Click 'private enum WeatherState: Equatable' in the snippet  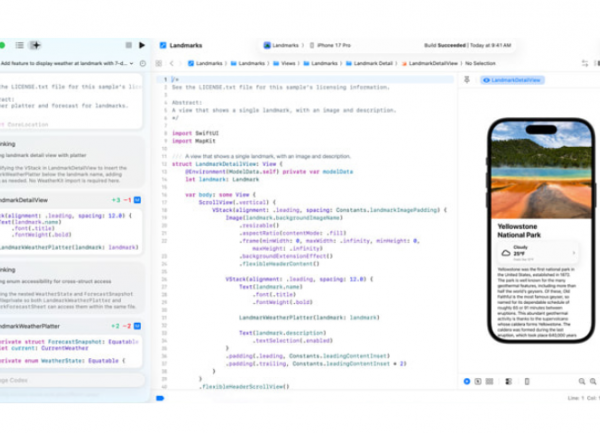coord(62,361)
